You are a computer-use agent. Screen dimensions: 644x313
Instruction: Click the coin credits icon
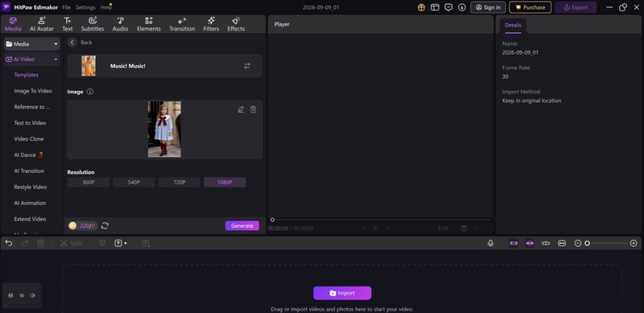point(72,225)
